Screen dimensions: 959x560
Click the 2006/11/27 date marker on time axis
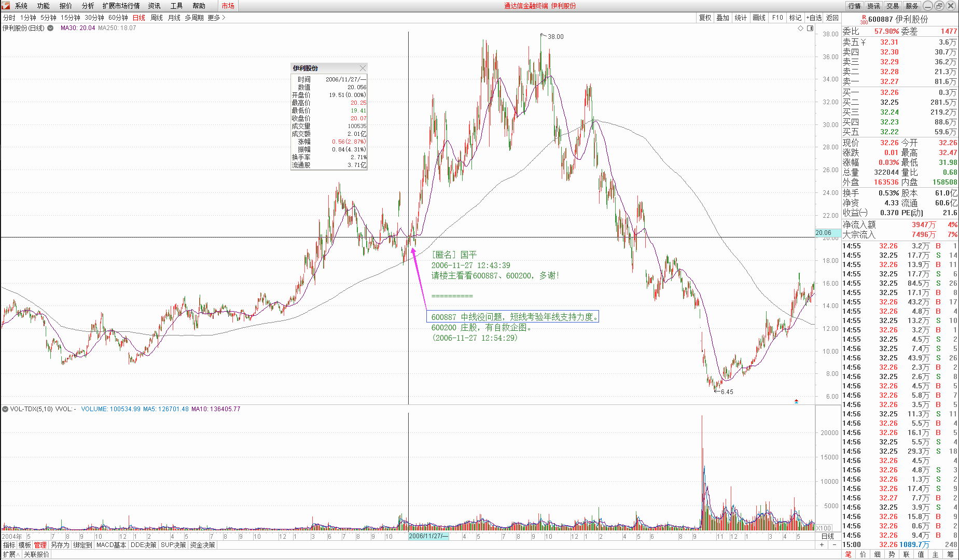(x=428, y=536)
